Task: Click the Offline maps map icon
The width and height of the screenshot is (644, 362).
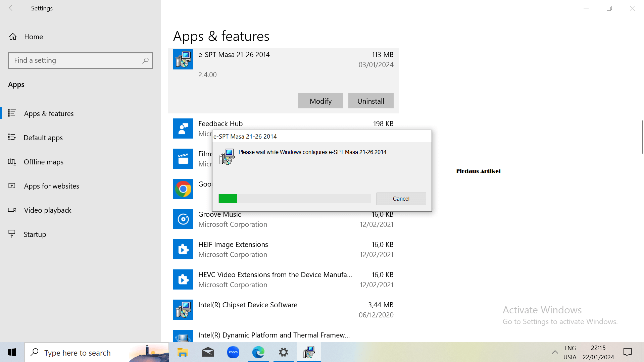Action: pos(12,162)
